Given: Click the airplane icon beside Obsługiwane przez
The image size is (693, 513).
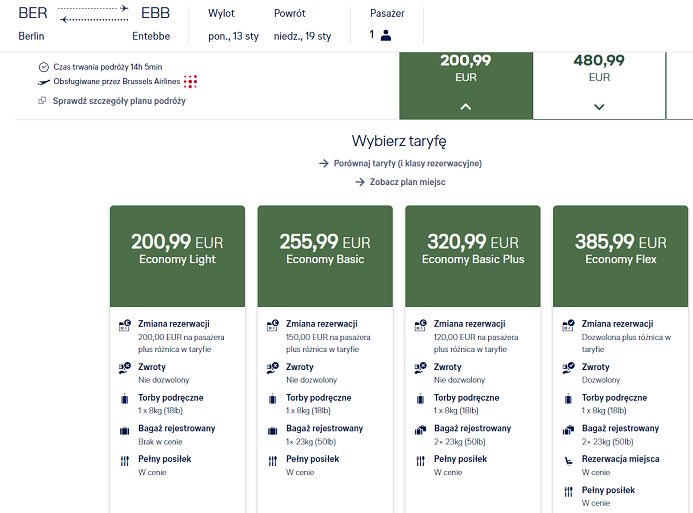Looking at the screenshot, I should pos(43,82).
